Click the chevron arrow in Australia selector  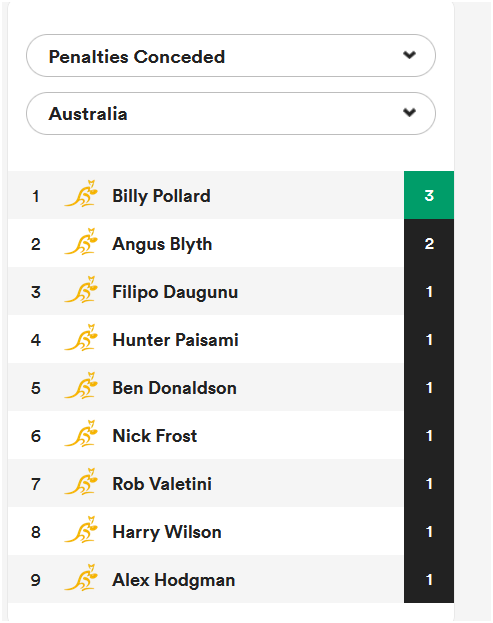(x=409, y=112)
